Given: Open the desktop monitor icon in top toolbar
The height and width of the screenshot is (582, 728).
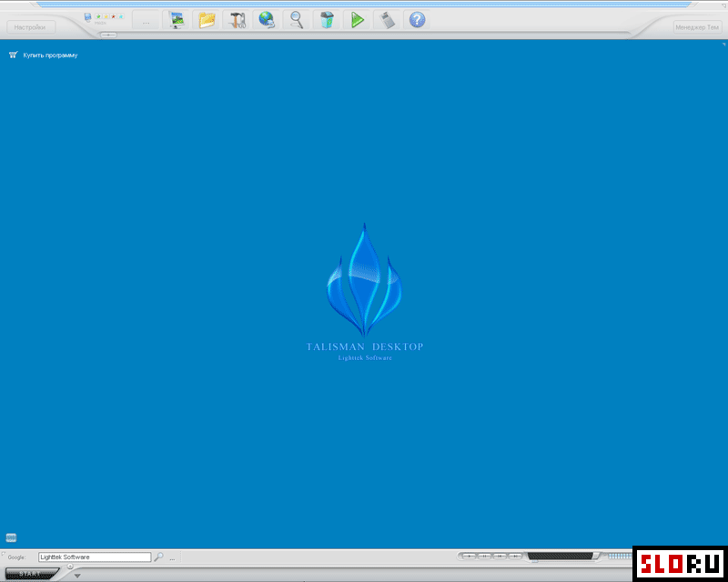Looking at the screenshot, I should [176, 20].
